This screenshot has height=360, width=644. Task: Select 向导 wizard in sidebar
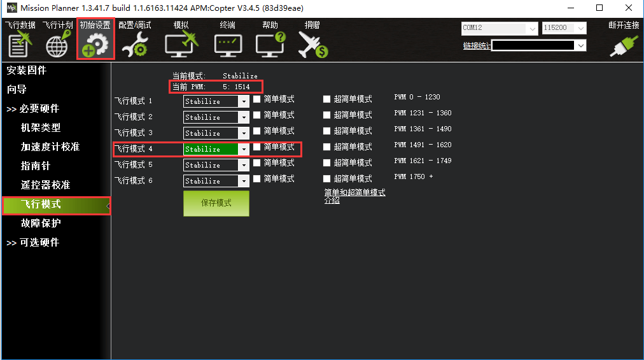pyautogui.click(x=17, y=89)
